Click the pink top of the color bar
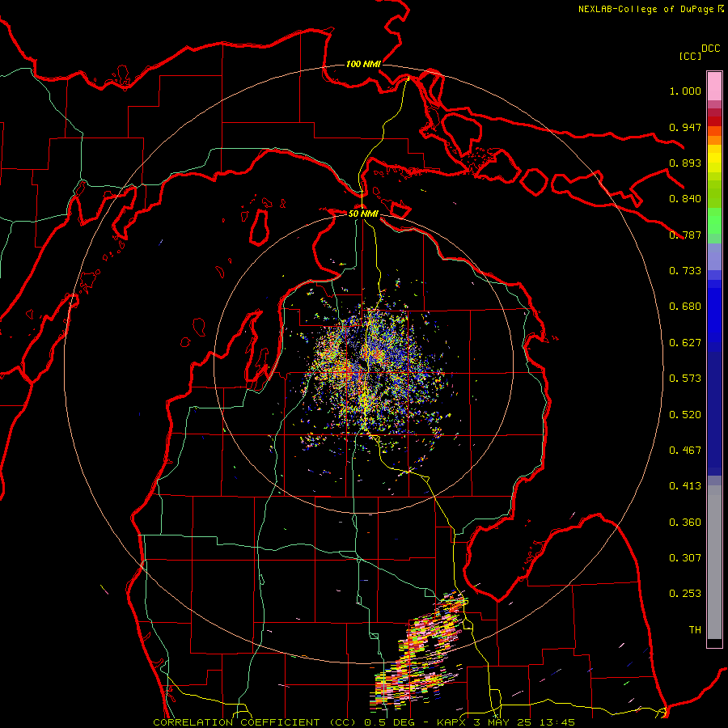This screenshot has width=728, height=728. coord(714,87)
